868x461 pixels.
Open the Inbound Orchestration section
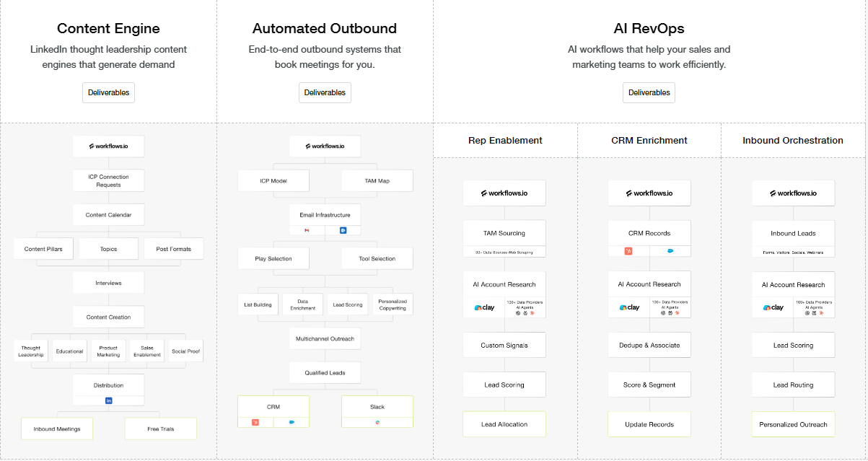point(792,140)
